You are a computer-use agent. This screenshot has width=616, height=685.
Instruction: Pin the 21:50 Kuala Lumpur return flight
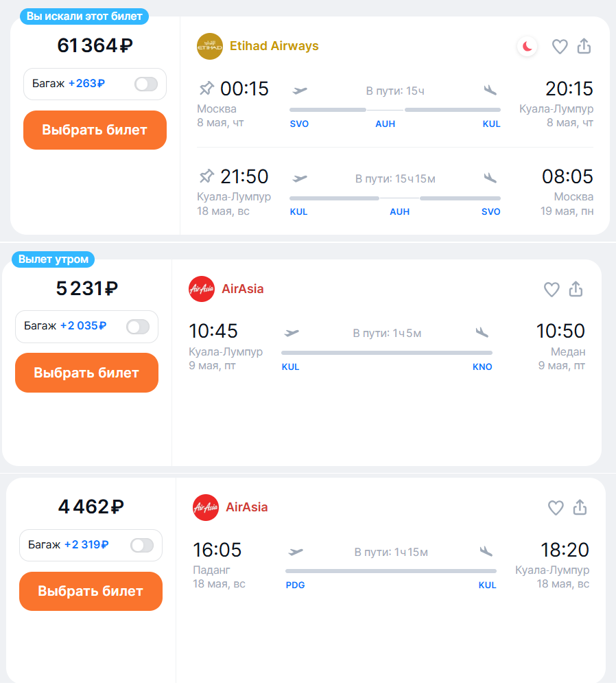206,176
